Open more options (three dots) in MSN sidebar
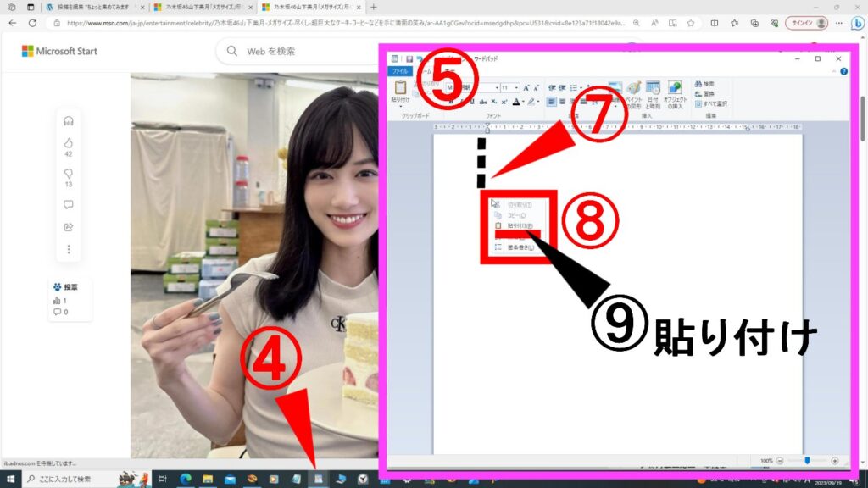The height and width of the screenshot is (488, 868). tap(69, 250)
